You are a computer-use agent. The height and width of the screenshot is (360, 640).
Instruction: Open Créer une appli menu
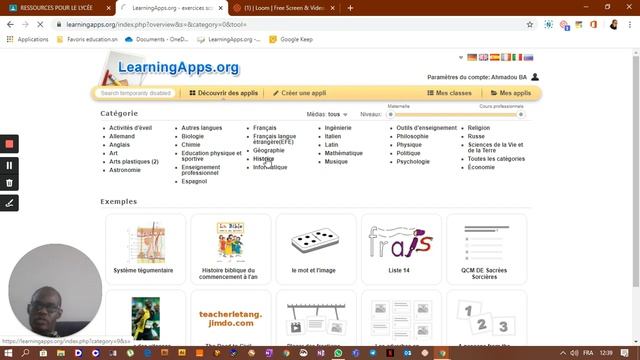click(x=300, y=93)
